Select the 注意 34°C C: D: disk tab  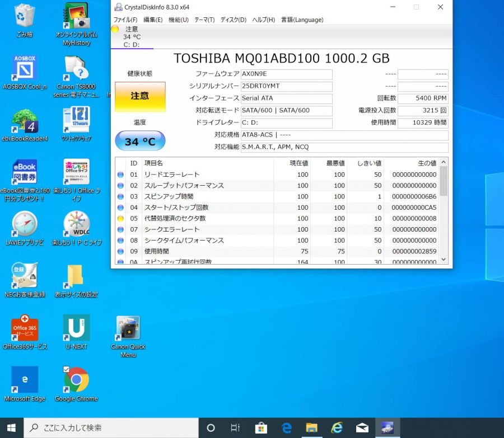[132, 36]
